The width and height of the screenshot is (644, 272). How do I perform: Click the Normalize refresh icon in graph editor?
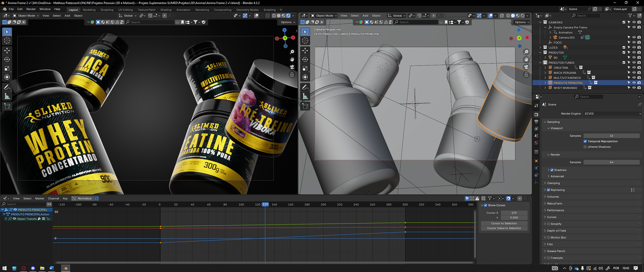97,198
